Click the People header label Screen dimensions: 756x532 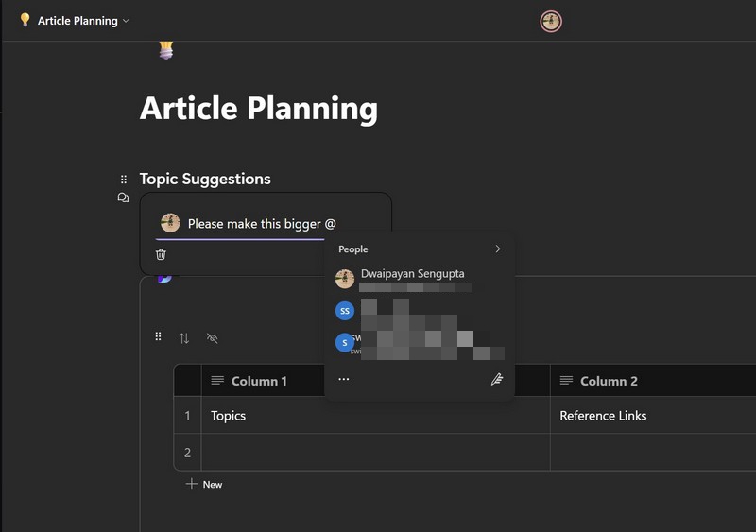click(352, 249)
